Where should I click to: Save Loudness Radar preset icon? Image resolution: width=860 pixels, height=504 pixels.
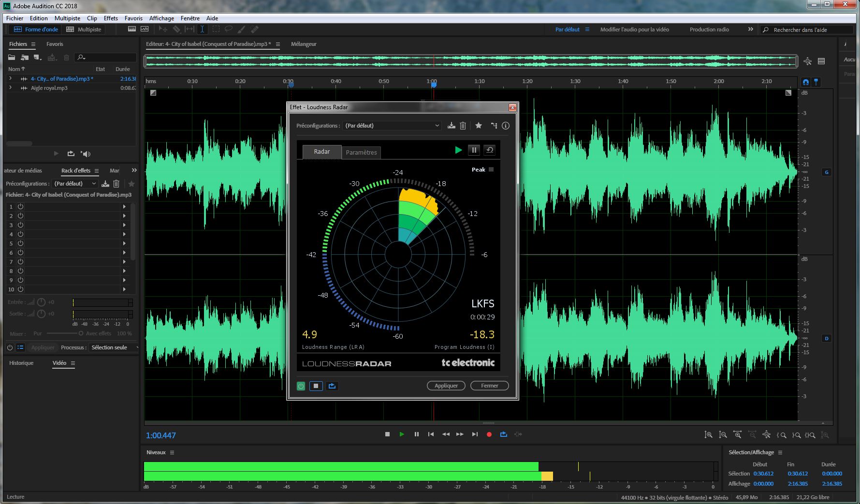pyautogui.click(x=451, y=126)
